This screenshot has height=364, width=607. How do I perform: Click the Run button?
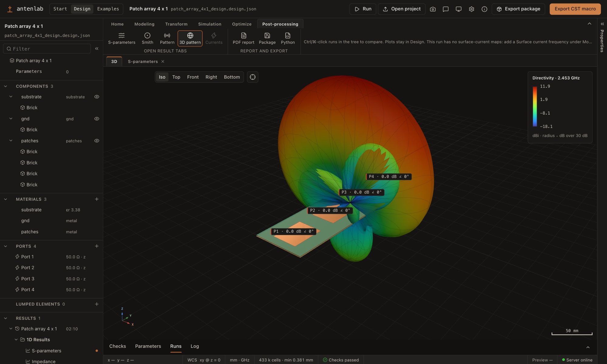(x=363, y=9)
